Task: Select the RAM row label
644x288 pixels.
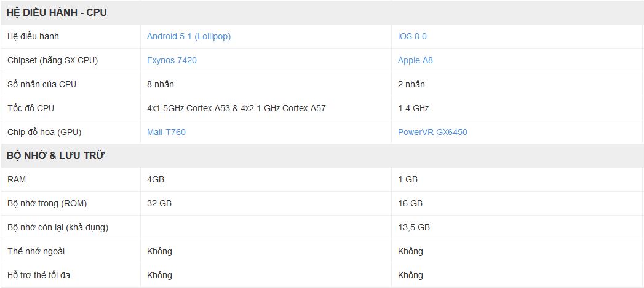Action: coord(17,179)
